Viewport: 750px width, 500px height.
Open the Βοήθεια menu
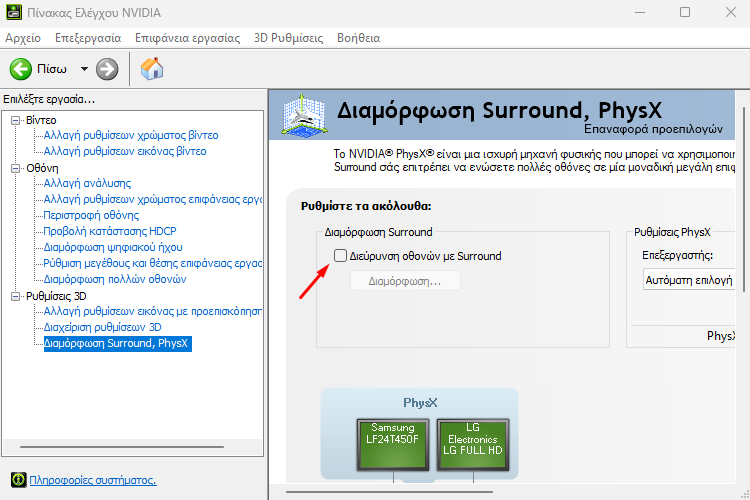358,38
